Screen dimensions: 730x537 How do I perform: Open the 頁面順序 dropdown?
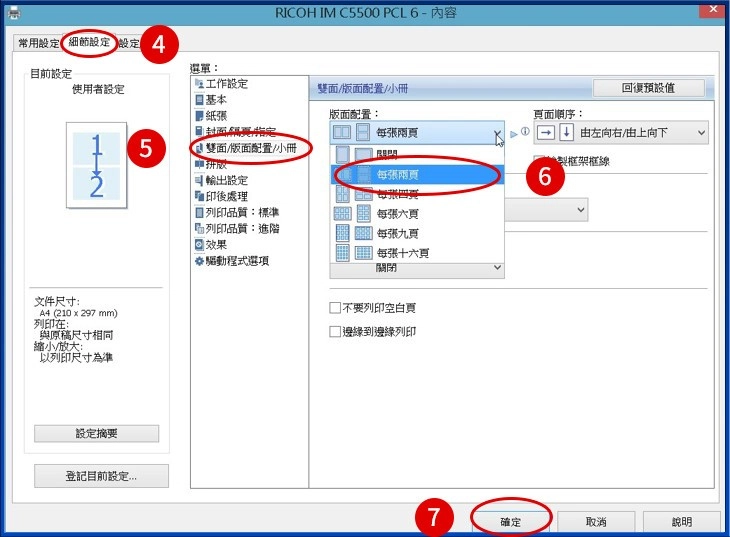[621, 133]
